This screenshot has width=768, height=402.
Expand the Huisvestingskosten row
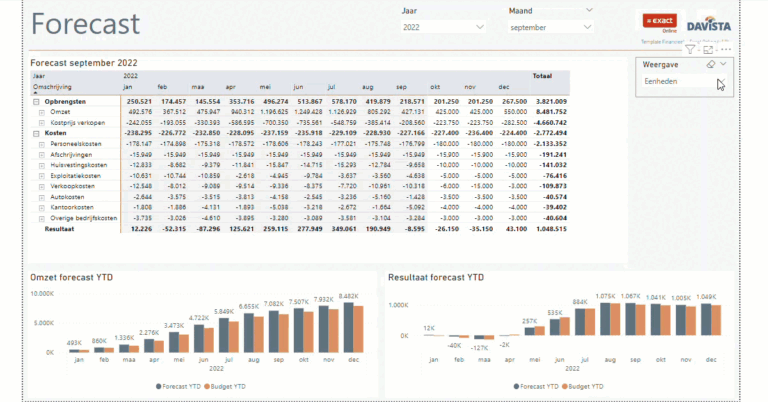[42, 166]
